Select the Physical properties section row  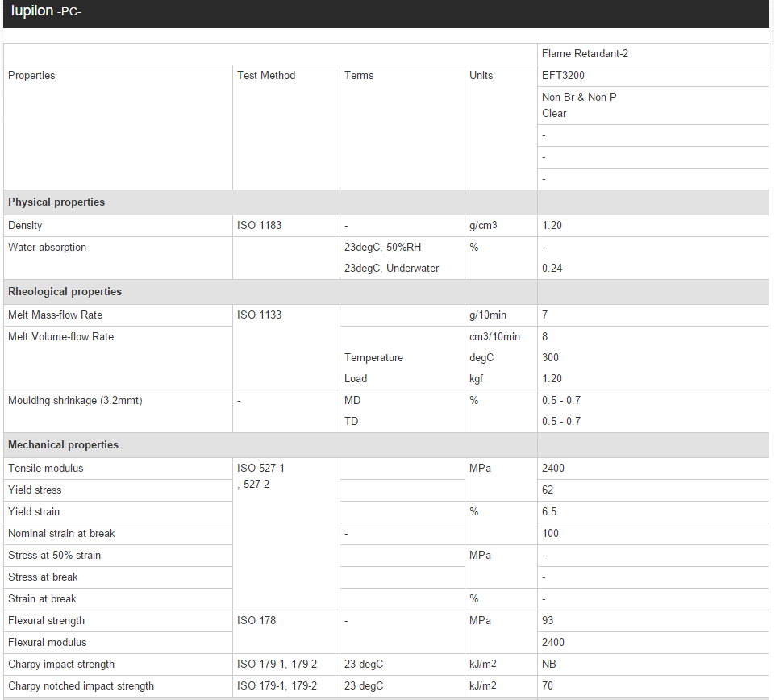click(x=56, y=202)
